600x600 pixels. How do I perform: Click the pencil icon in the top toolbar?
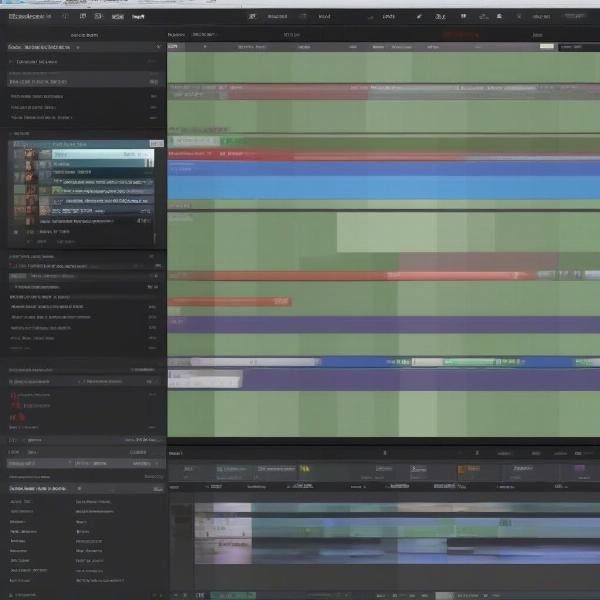pyautogui.click(x=419, y=16)
